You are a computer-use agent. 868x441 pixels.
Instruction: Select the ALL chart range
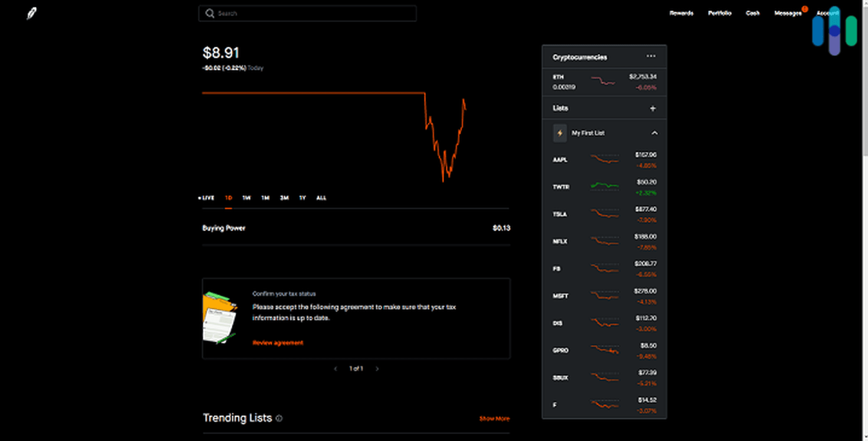(321, 198)
